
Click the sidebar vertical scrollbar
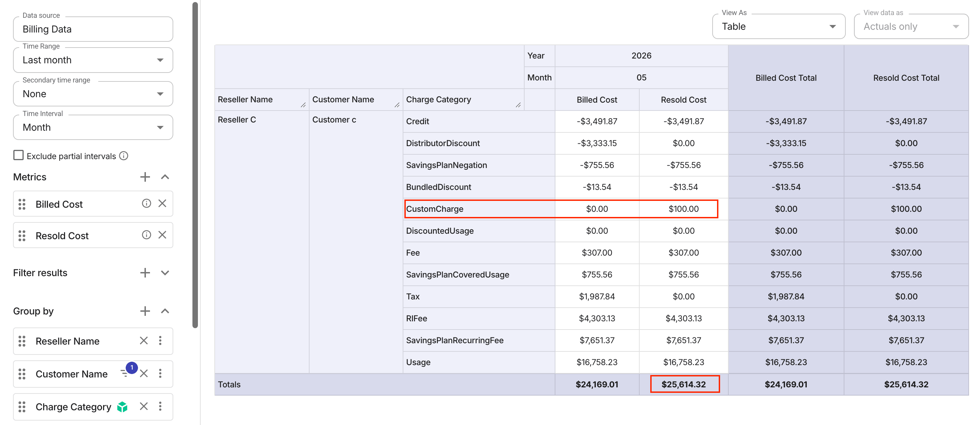point(195,165)
